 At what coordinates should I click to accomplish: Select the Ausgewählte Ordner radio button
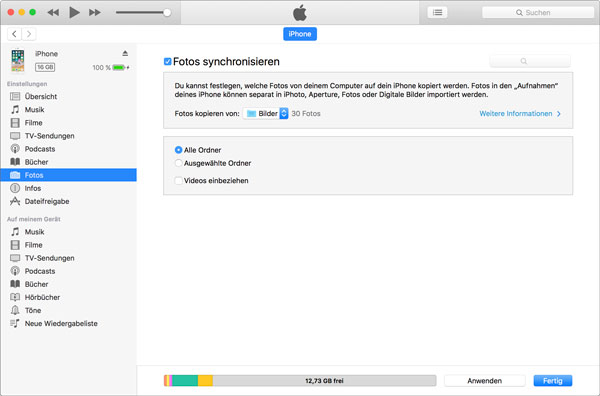178,163
